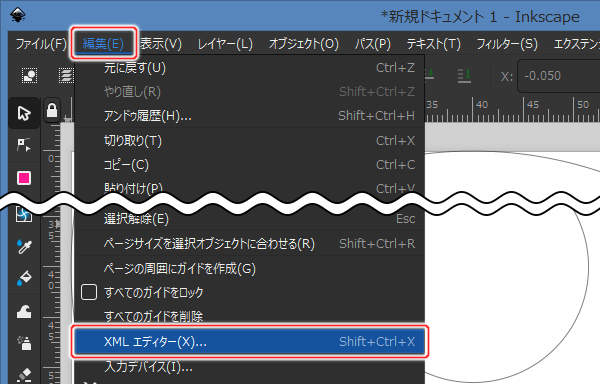Open the Inkscape logo window menu

pyautogui.click(x=18, y=16)
